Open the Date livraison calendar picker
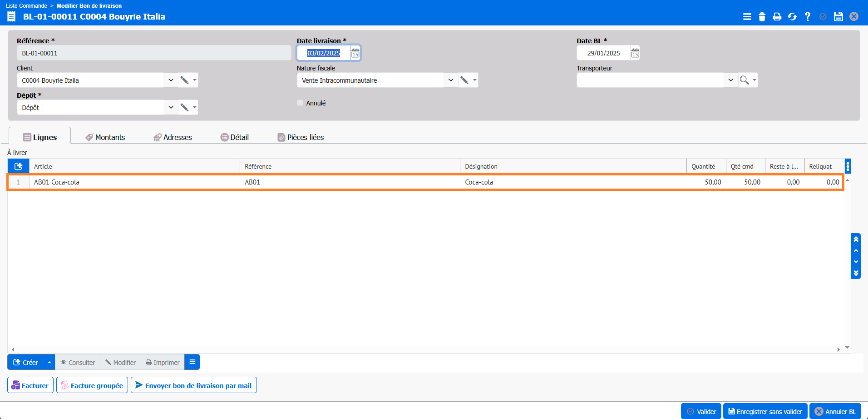Image resolution: width=868 pixels, height=419 pixels. [x=355, y=53]
